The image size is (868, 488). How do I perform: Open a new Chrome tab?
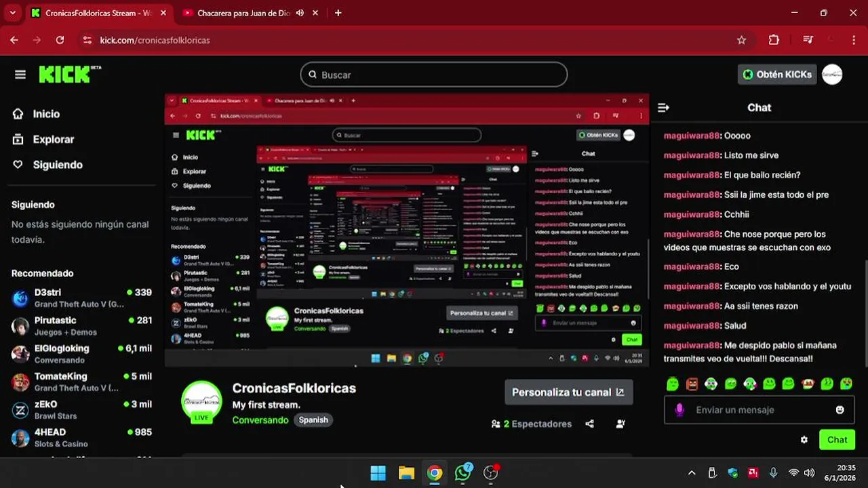click(338, 13)
